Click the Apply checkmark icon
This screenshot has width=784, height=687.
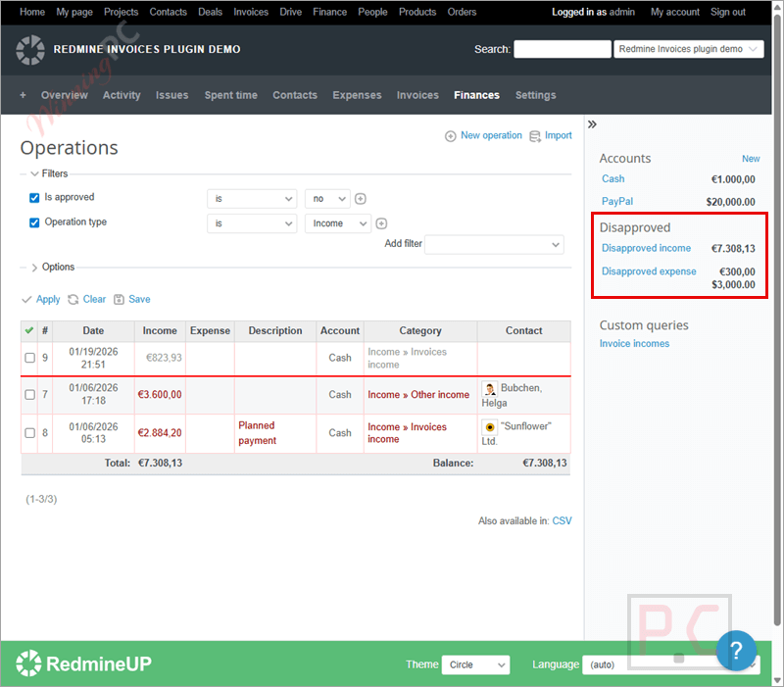tap(26, 300)
